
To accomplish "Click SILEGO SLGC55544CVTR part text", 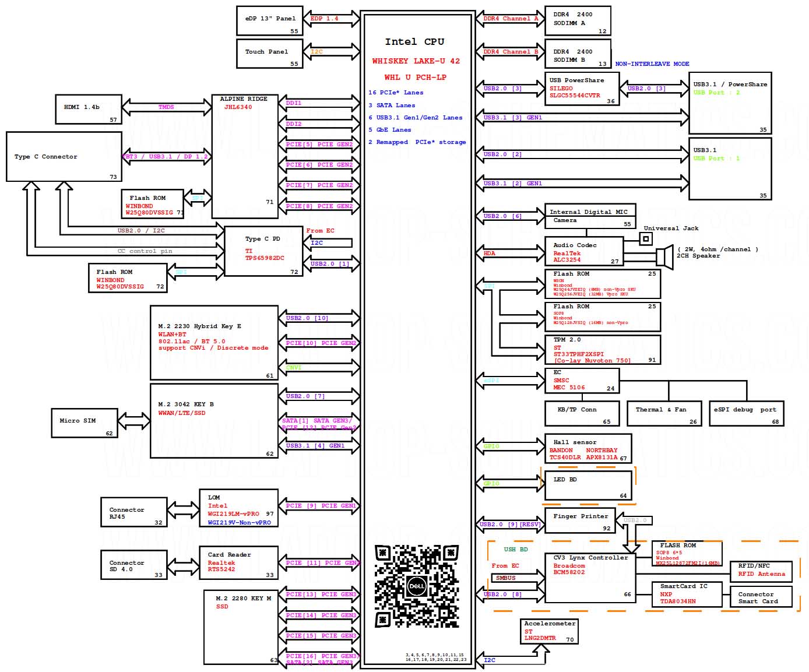I will coord(575,92).
